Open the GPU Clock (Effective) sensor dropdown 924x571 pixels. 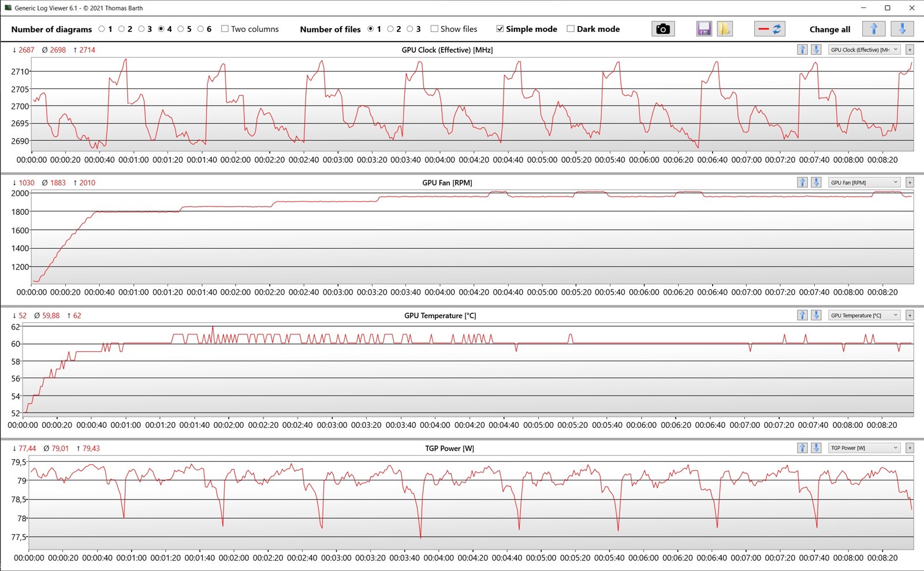click(864, 50)
